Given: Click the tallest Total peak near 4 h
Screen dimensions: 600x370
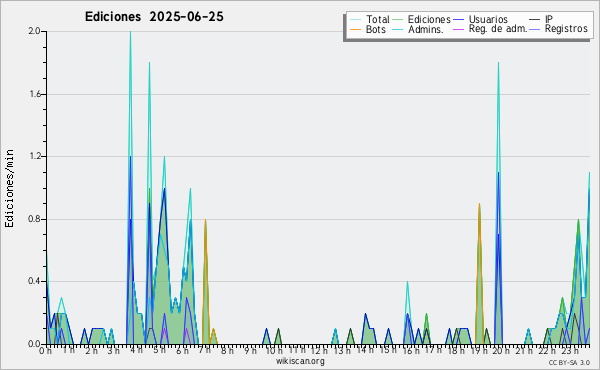Looking at the screenshot, I should click(130, 32).
